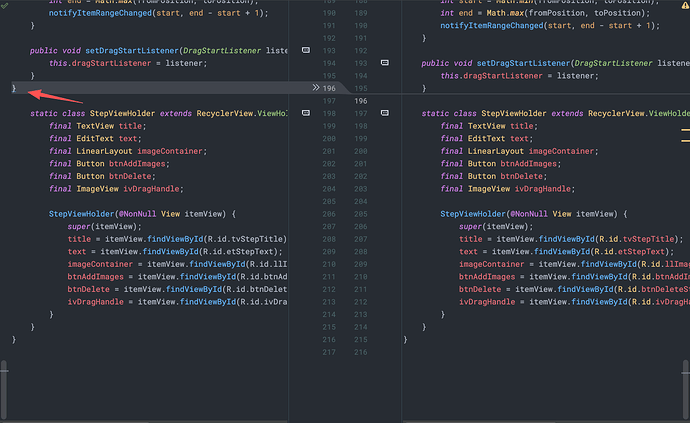This screenshot has height=423, width=690.
Task: Click gutter icon beside left setDragStartListener method
Action: pyautogui.click(x=306, y=50)
